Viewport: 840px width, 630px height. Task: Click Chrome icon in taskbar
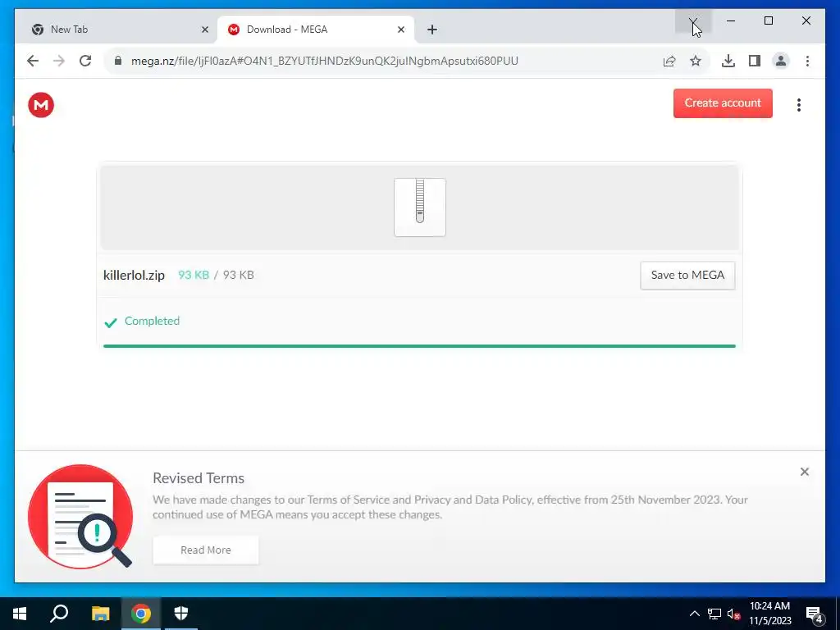(141, 614)
